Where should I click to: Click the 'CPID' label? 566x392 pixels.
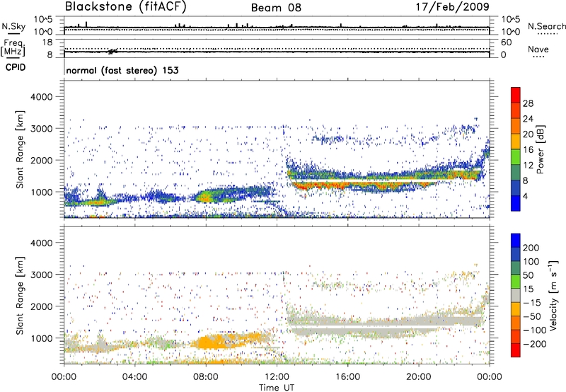[16, 67]
